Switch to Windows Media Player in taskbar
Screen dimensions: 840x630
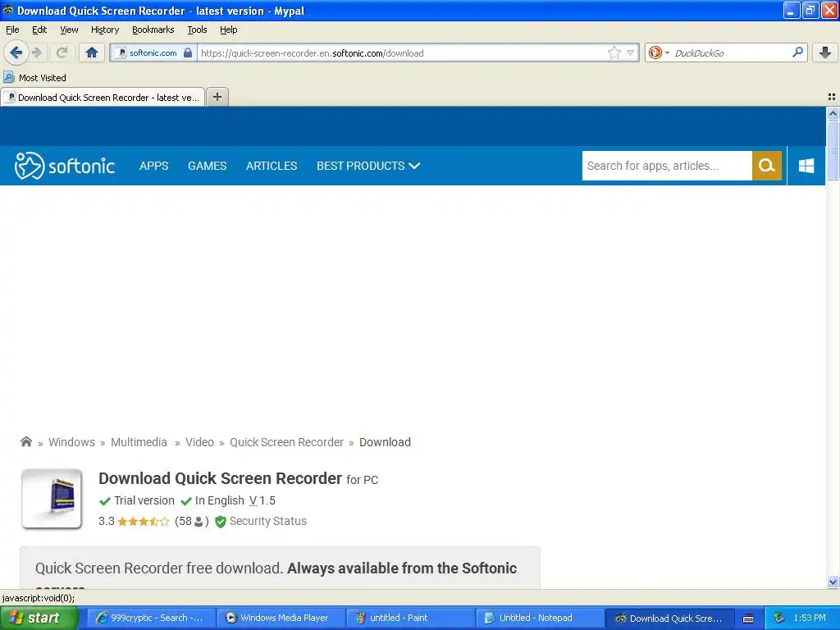(x=281, y=618)
